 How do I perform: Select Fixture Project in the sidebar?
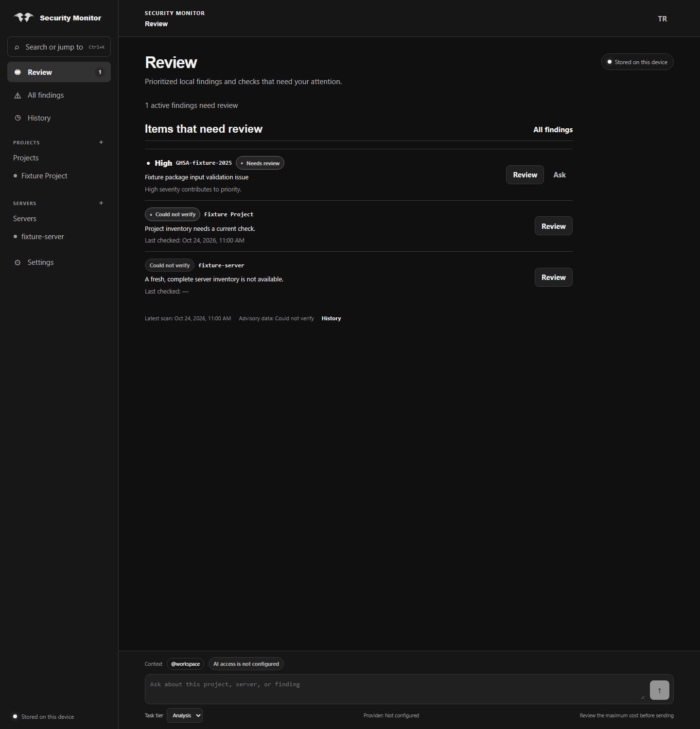tap(44, 176)
